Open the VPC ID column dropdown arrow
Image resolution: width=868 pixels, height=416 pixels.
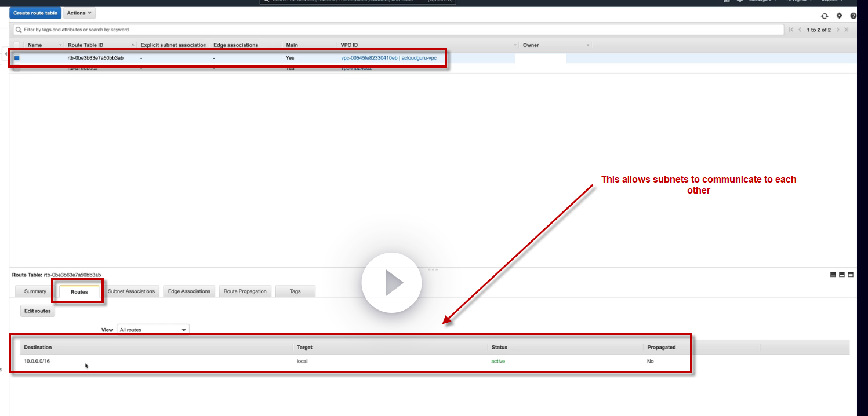515,45
